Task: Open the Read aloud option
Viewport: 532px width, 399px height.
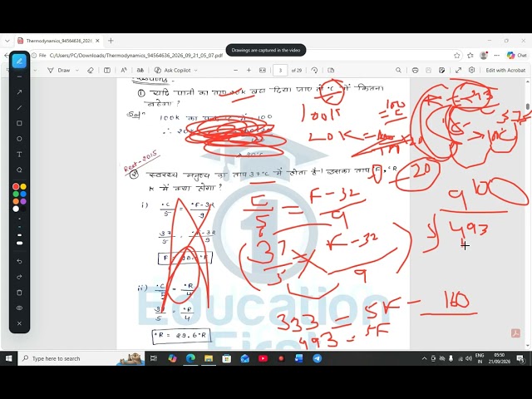Action: 124,70
